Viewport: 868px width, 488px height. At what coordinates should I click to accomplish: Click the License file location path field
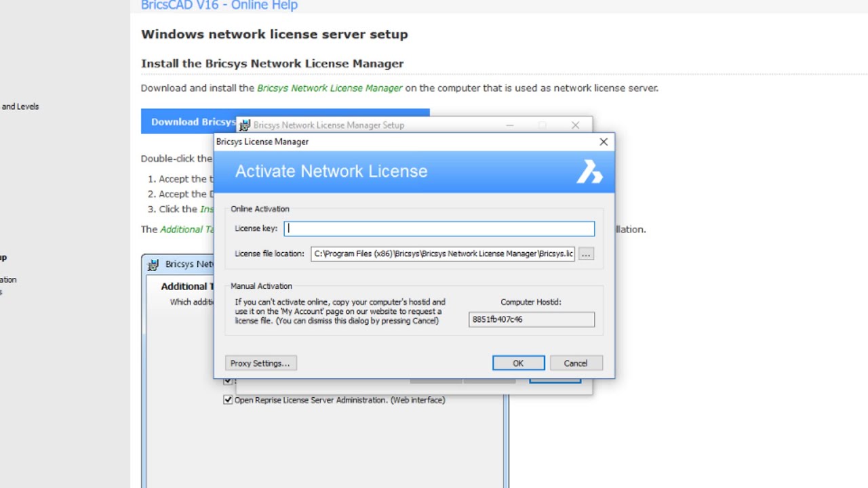[443, 253]
